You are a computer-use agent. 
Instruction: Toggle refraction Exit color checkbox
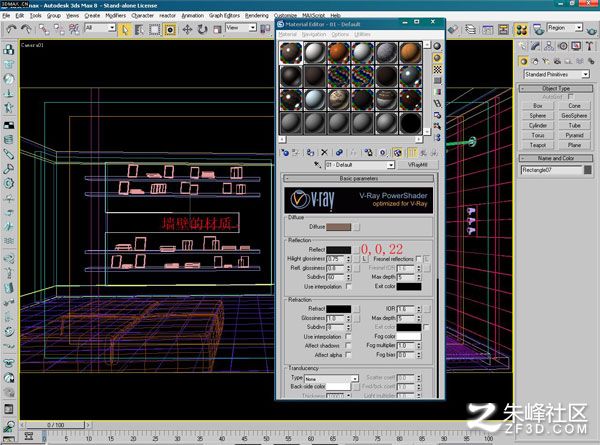click(426, 327)
